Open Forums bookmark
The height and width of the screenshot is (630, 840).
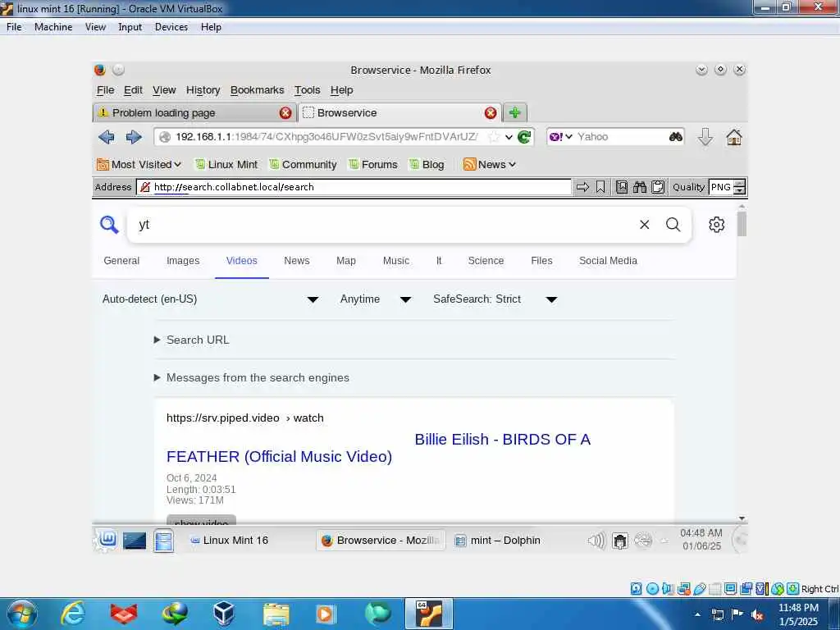373,164
